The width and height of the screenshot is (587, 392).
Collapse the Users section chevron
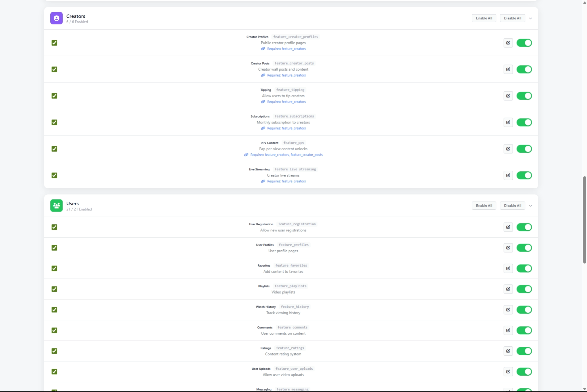[530, 206]
